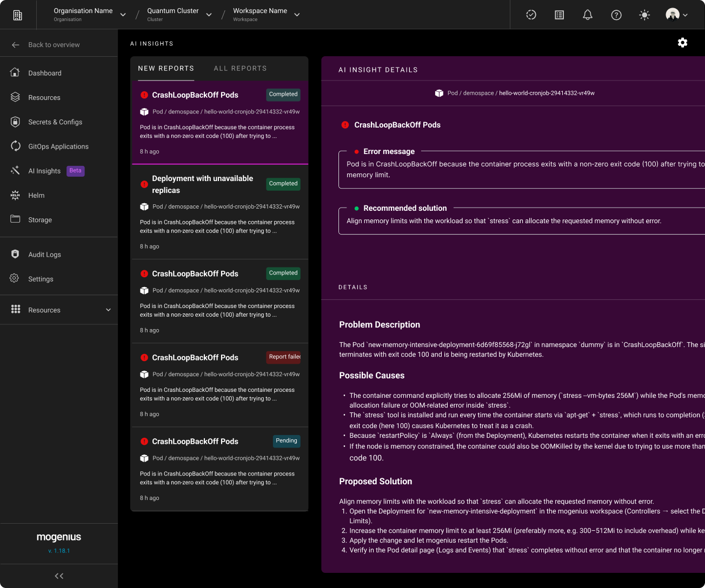This screenshot has height=588, width=705.
Task: Click the help question mark icon
Action: tap(616, 15)
